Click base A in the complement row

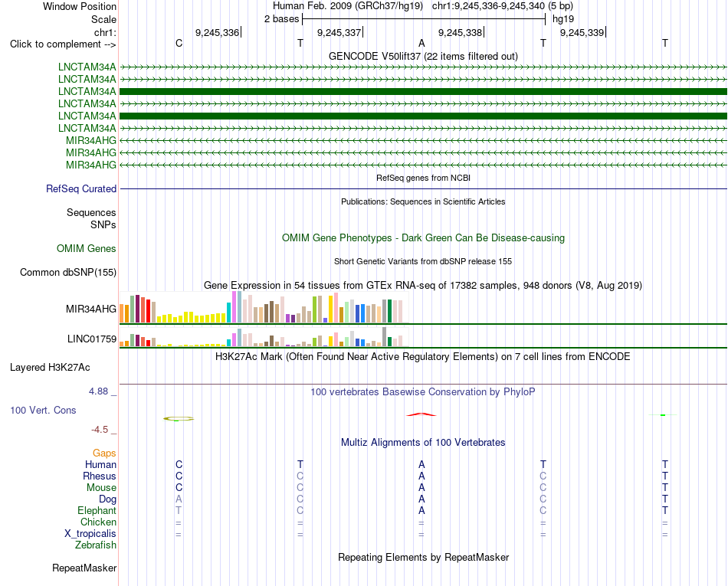tap(421, 43)
